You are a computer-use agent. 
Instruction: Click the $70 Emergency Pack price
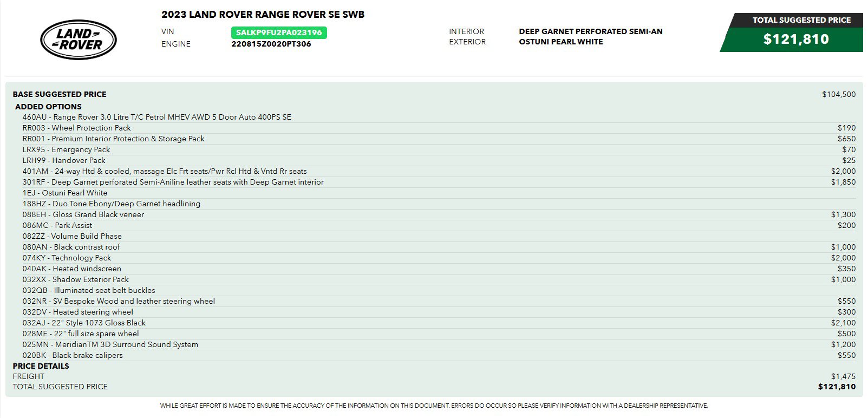click(x=849, y=149)
